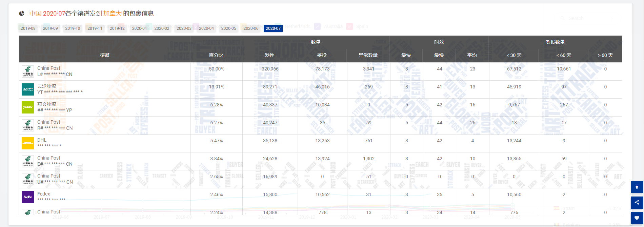
Task: Select the 2019-12 month tab
Action: [117, 28]
